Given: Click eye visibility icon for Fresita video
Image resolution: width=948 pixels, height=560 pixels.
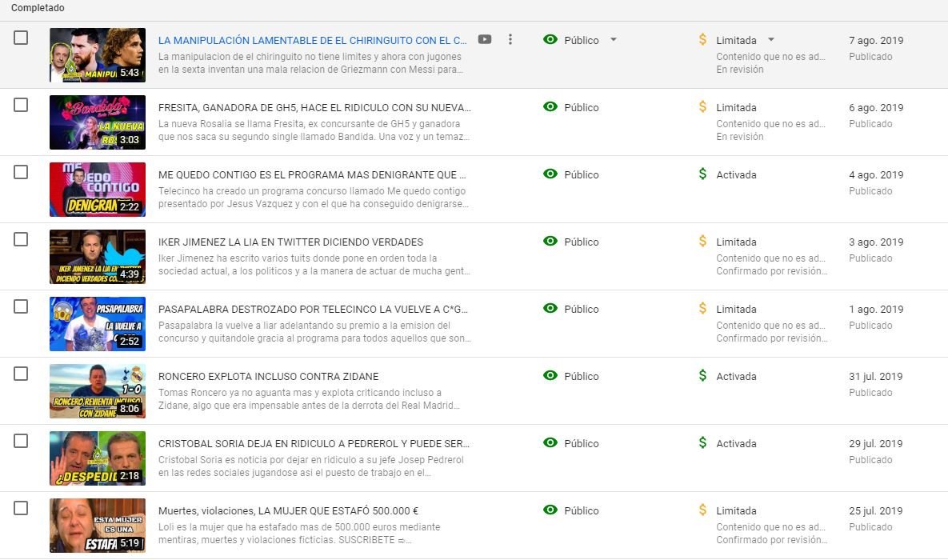Looking at the screenshot, I should tap(550, 106).
